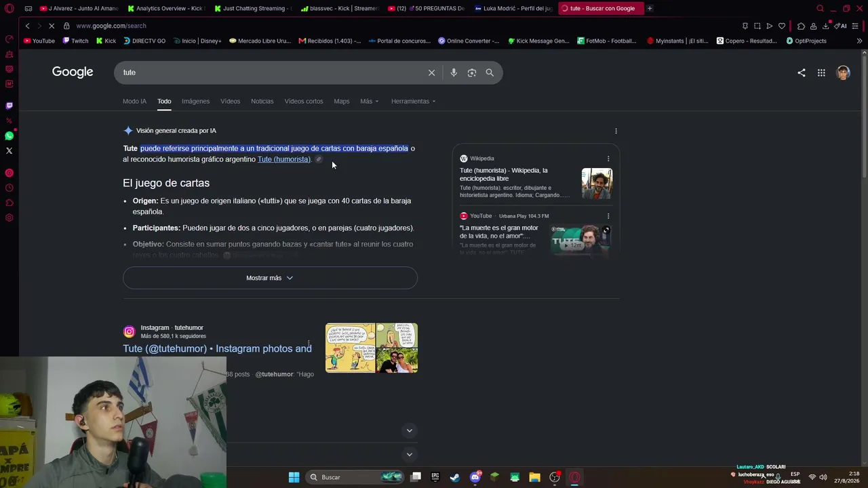Switch to Vídeos results
Image resolution: width=868 pixels, height=488 pixels.
(230, 101)
